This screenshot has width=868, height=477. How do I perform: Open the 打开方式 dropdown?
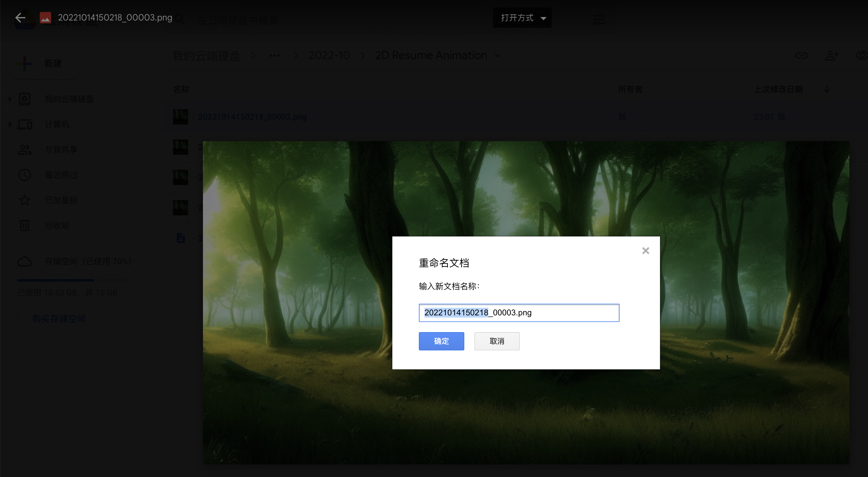pos(522,18)
